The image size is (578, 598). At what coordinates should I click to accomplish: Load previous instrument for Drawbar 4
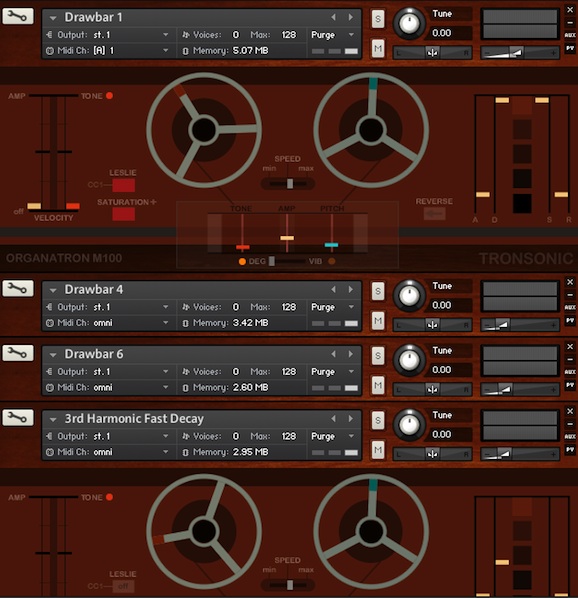click(334, 289)
